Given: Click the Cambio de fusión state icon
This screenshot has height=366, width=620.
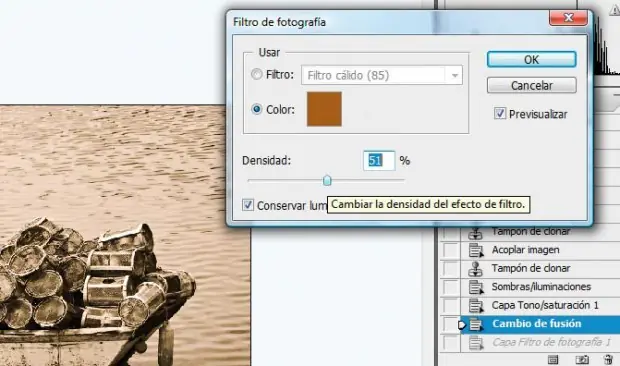Looking at the screenshot, I should (476, 324).
